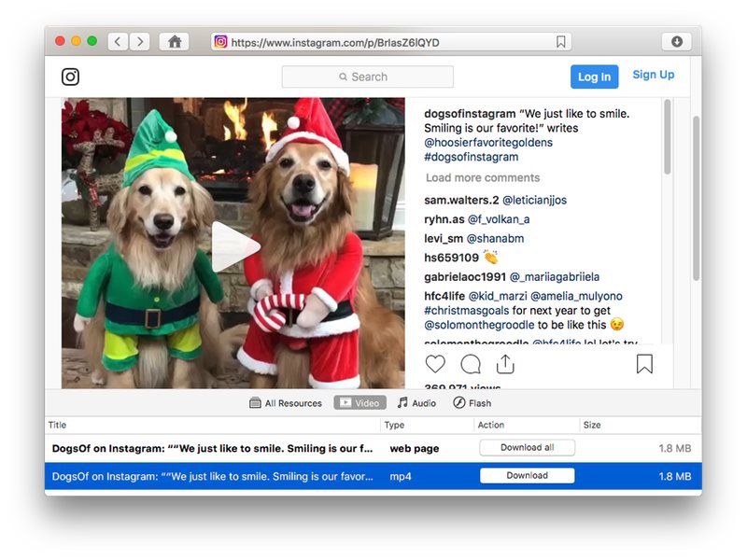The image size is (747, 560).
Task: Share the post with the upload icon
Action: pyautogui.click(x=505, y=364)
